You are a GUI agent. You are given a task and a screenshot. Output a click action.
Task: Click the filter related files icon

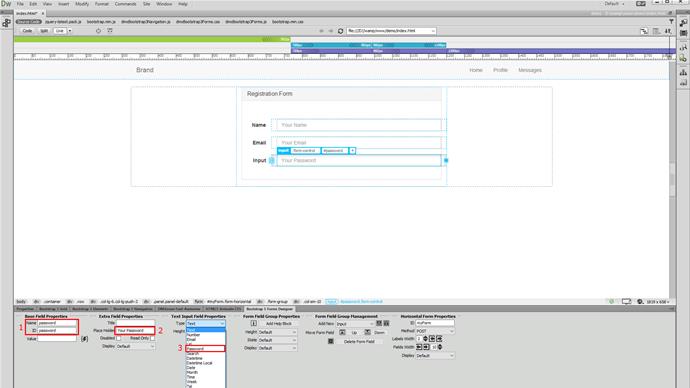[671, 22]
